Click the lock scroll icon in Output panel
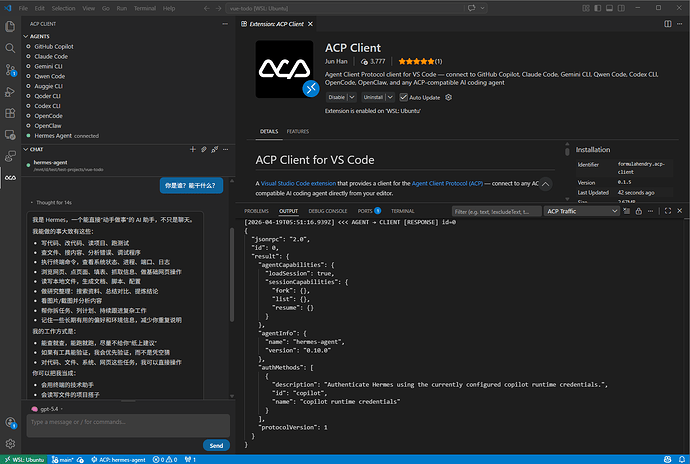This screenshot has height=464, width=690. (639, 211)
